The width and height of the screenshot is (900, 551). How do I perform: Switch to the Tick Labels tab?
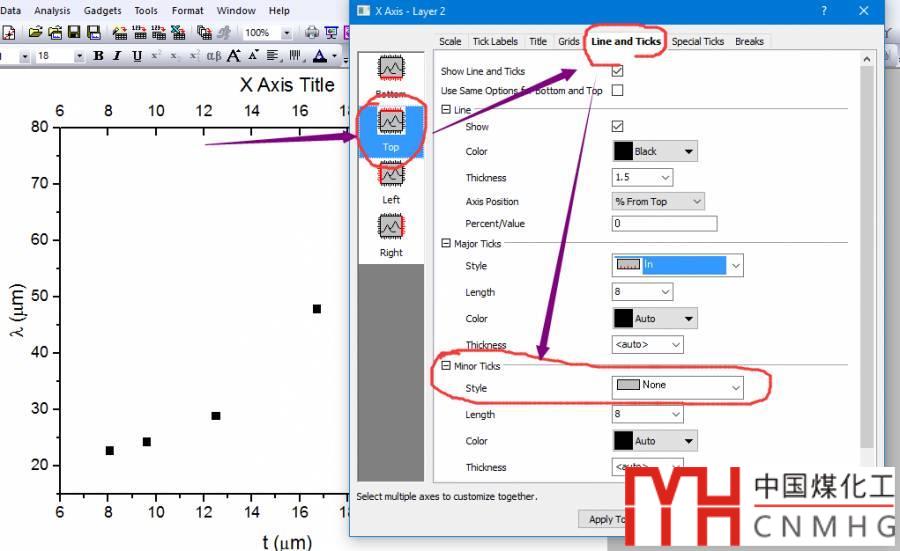495,41
